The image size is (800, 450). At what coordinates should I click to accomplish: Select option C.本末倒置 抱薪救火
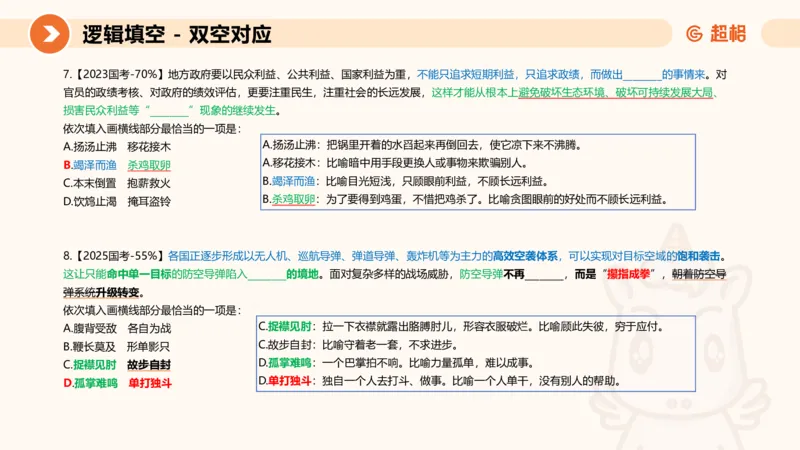(x=117, y=183)
